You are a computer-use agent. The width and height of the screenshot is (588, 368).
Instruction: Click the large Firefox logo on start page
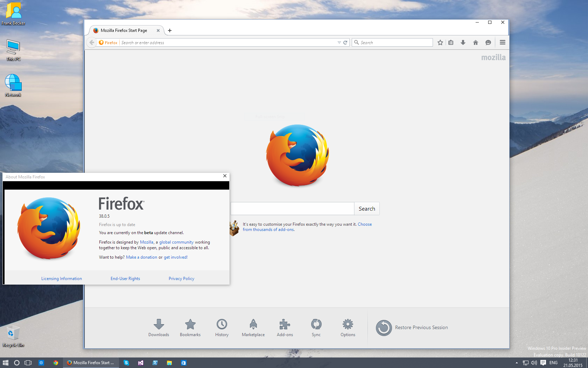point(297,155)
